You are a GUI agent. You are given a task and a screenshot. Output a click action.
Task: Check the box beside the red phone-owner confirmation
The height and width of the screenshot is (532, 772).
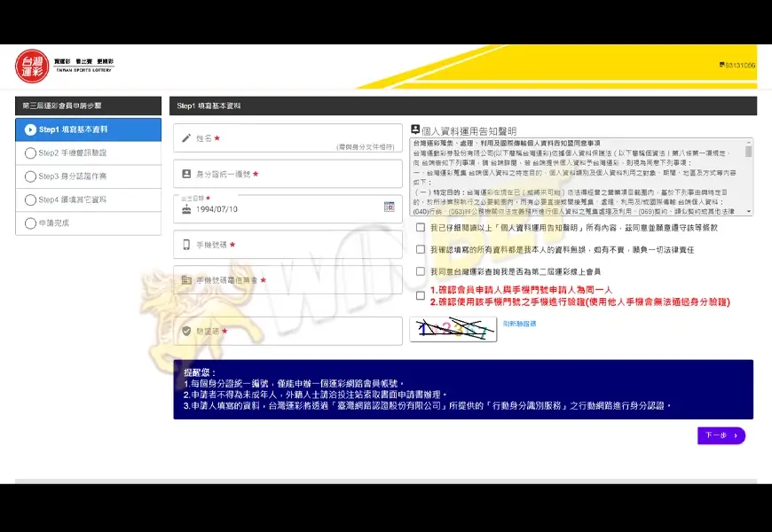coord(421,296)
